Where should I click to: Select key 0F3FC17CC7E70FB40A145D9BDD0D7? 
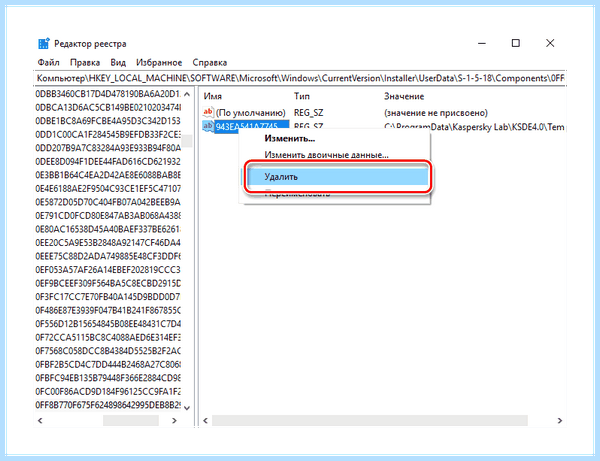coord(108,297)
